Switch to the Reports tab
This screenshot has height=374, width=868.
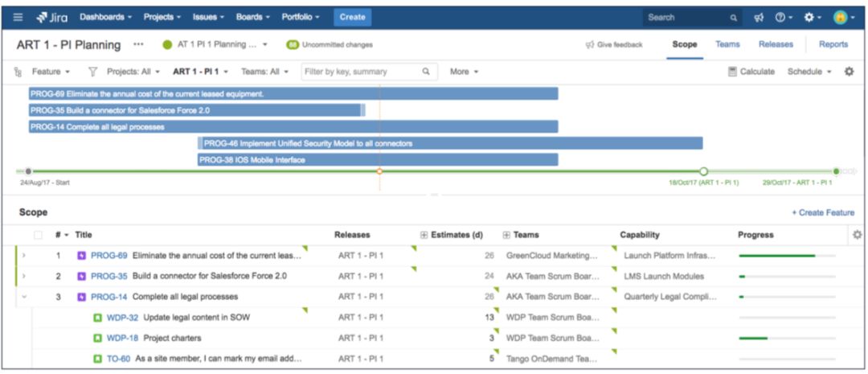click(x=833, y=44)
